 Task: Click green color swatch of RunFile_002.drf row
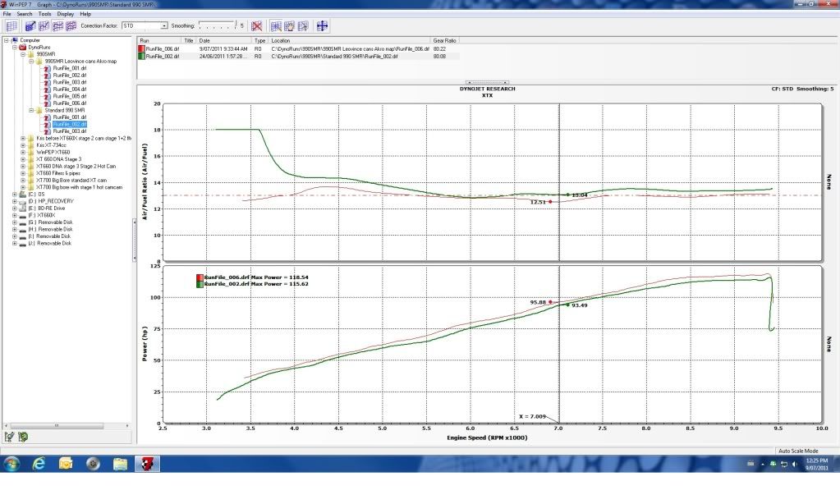pos(141,56)
